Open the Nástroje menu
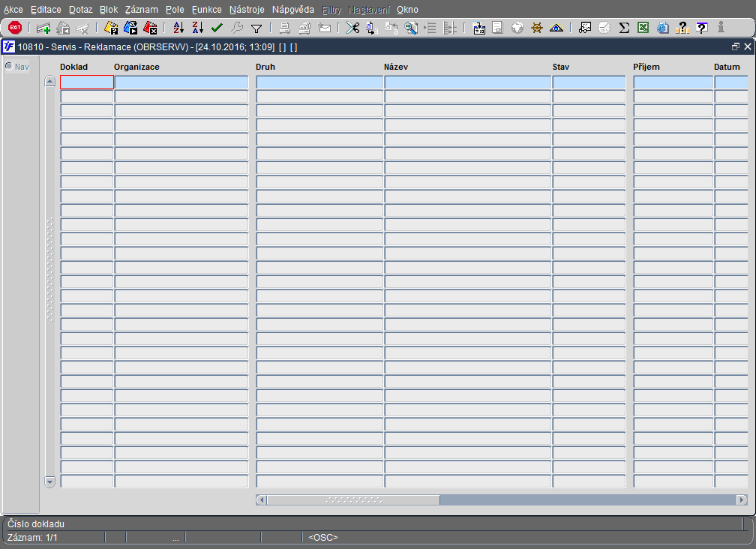The width and height of the screenshot is (756, 549). tap(247, 10)
